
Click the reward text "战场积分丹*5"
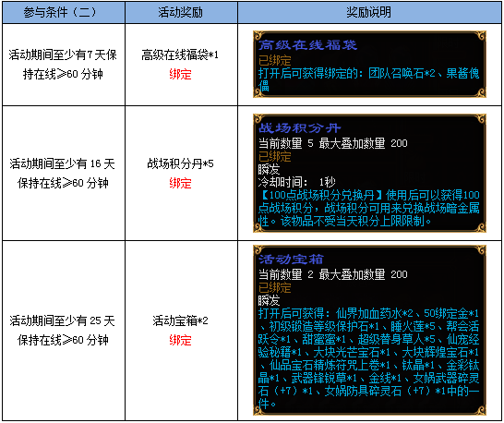point(180,163)
